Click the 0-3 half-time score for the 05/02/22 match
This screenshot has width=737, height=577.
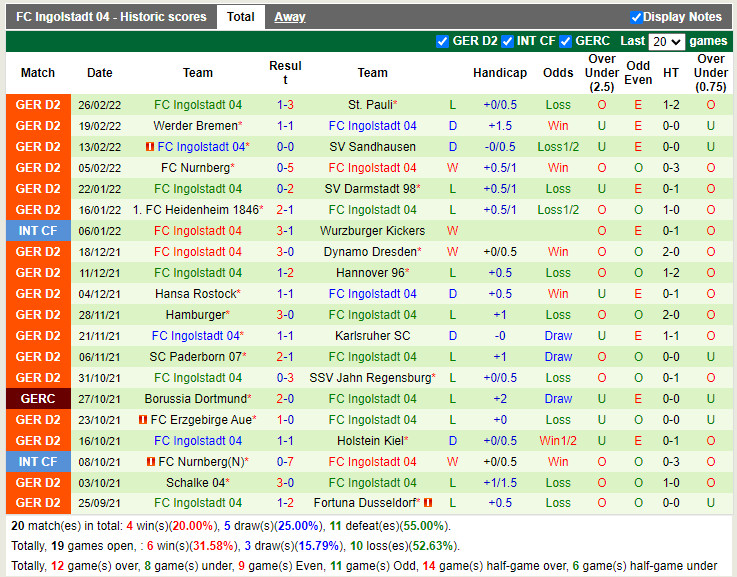671,168
